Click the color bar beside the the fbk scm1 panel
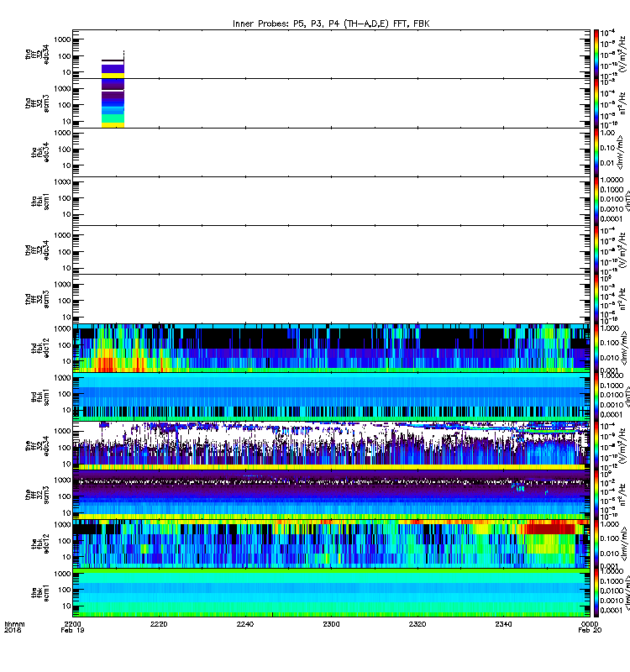630x672 pixels. coord(596,593)
